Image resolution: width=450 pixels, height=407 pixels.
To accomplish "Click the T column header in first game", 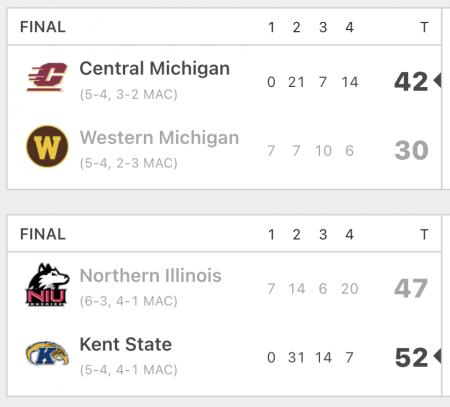I will coord(424,27).
